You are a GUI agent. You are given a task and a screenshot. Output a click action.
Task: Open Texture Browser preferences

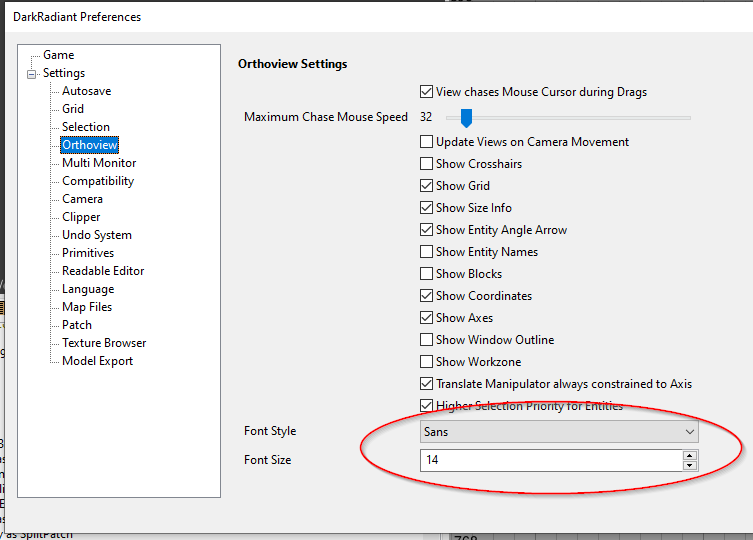coord(104,343)
